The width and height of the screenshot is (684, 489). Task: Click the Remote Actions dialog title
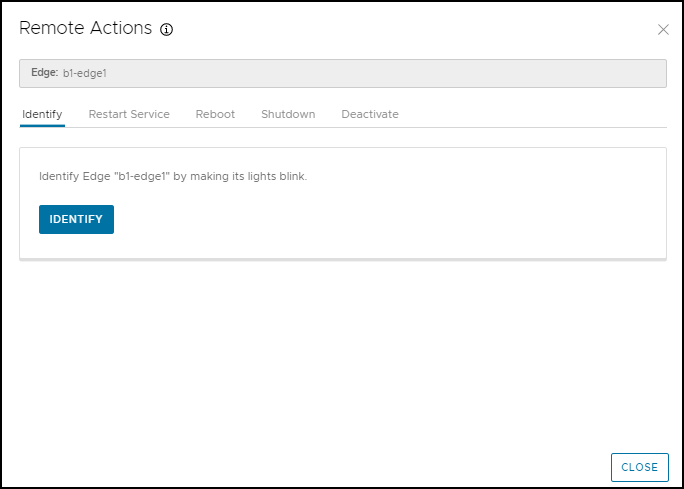85,29
